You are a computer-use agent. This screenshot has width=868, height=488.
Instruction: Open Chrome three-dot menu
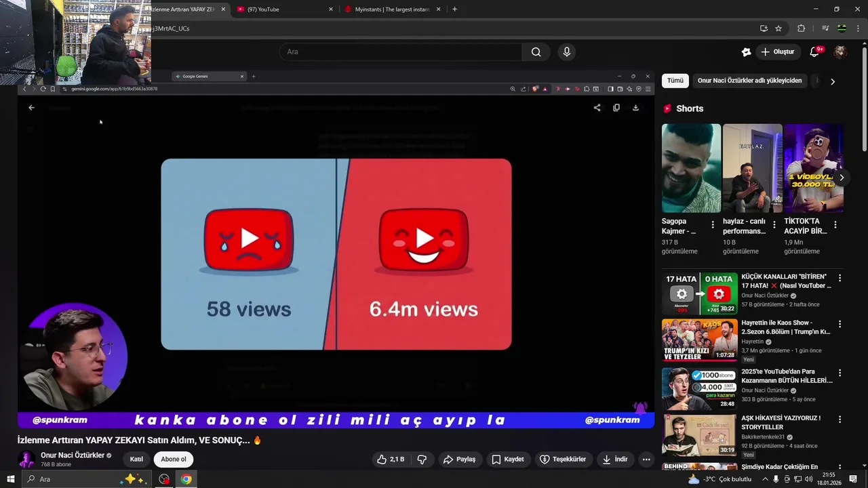click(858, 28)
